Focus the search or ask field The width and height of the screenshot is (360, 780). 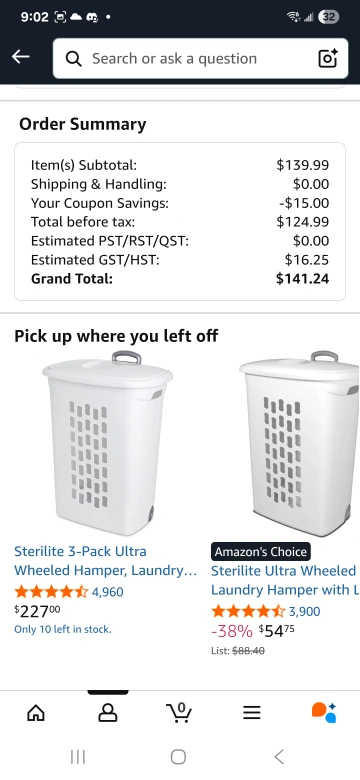(200, 58)
